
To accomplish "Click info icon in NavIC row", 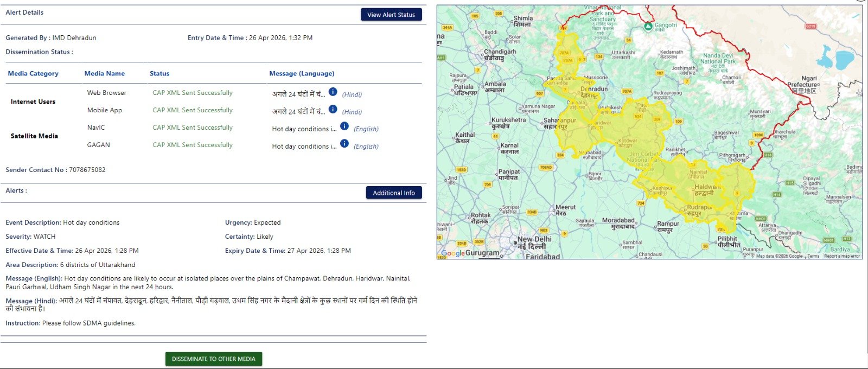I will [x=344, y=126].
